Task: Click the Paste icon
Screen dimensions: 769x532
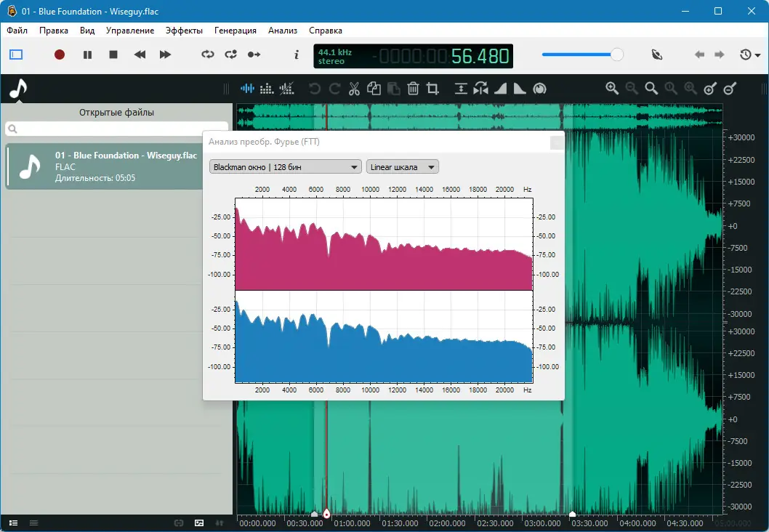Action: tap(393, 89)
